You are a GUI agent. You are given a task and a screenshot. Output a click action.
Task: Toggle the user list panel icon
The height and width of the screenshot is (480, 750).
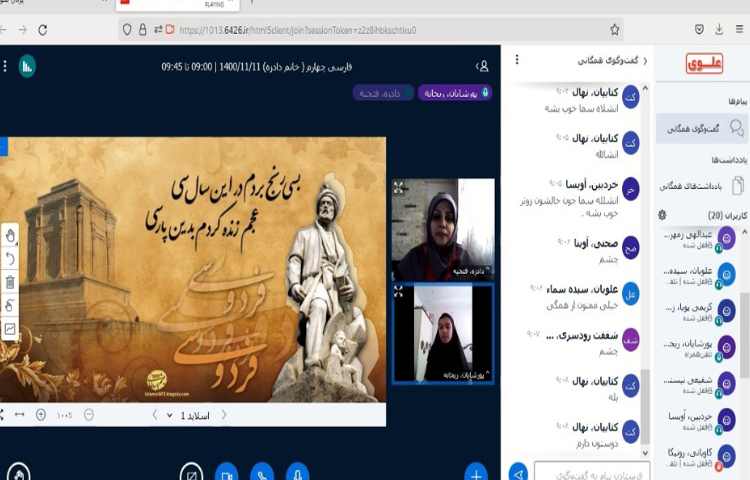pos(483,66)
